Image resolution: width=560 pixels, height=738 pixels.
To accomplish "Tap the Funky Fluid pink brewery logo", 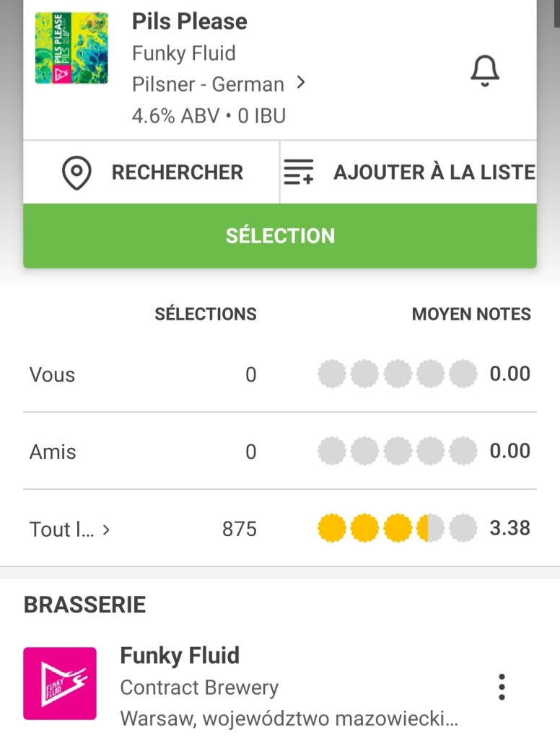I will (60, 683).
